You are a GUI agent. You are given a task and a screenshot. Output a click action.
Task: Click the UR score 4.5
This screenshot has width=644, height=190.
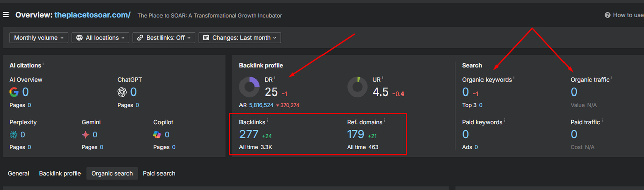(381, 92)
